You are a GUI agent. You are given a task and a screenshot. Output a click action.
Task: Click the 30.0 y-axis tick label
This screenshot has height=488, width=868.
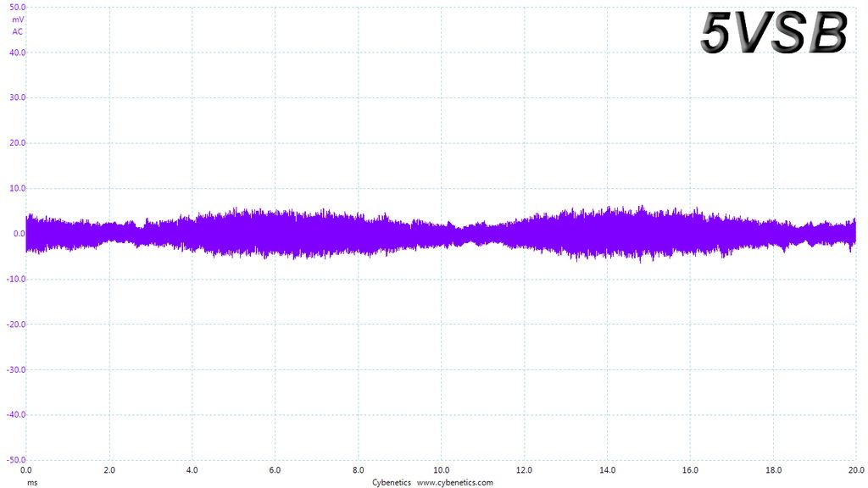tap(18, 97)
